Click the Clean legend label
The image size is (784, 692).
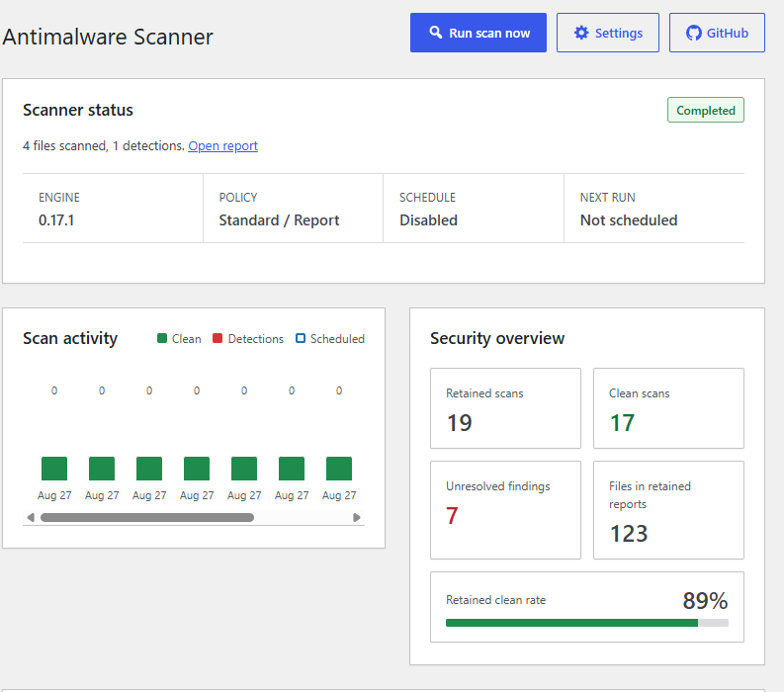point(187,339)
